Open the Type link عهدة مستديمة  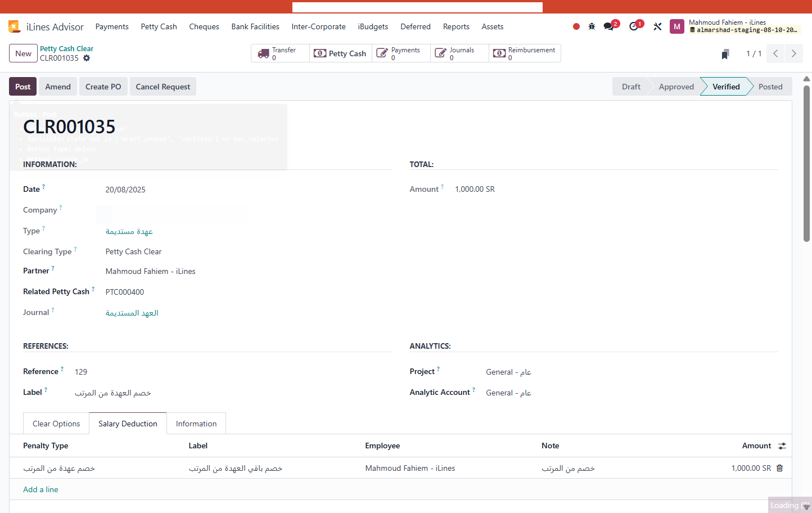129,231
